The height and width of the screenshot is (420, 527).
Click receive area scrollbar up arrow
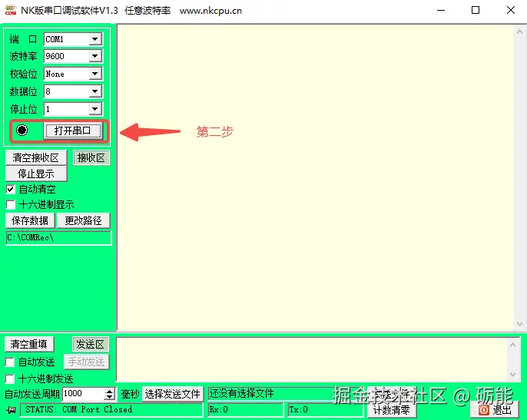click(519, 32)
